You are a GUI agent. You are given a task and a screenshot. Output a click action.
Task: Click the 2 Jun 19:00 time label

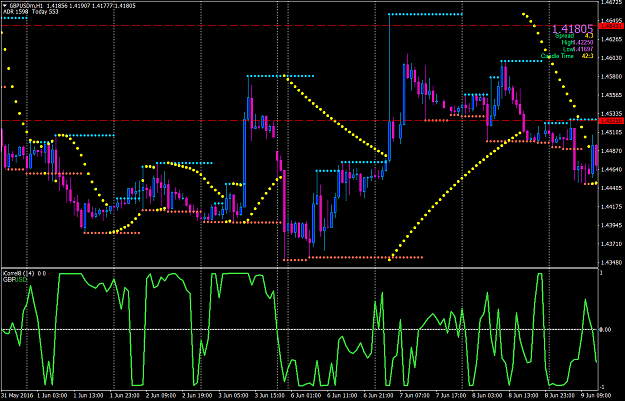click(197, 395)
